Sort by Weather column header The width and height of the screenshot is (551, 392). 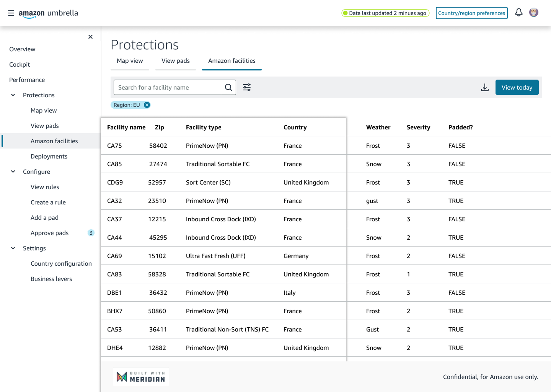pyautogui.click(x=378, y=127)
